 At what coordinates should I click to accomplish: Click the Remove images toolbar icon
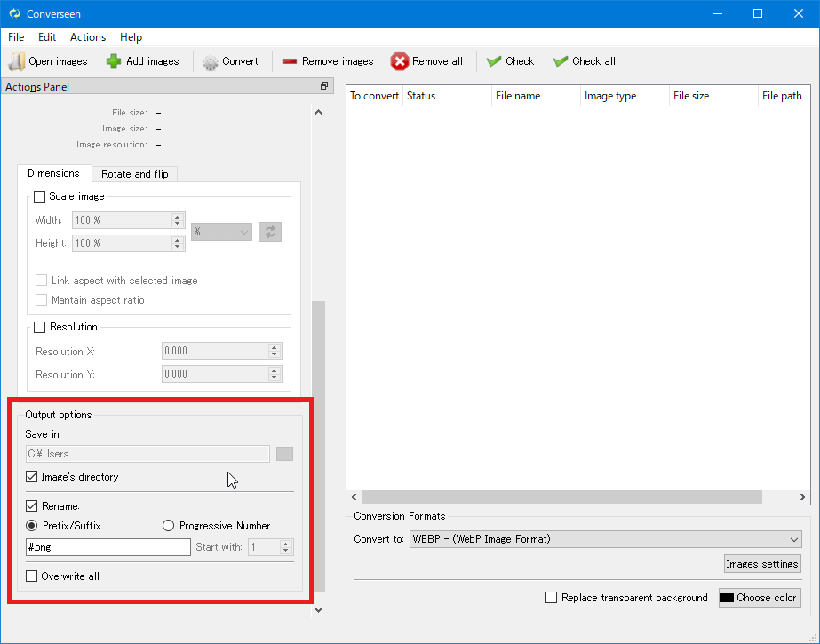[290, 61]
